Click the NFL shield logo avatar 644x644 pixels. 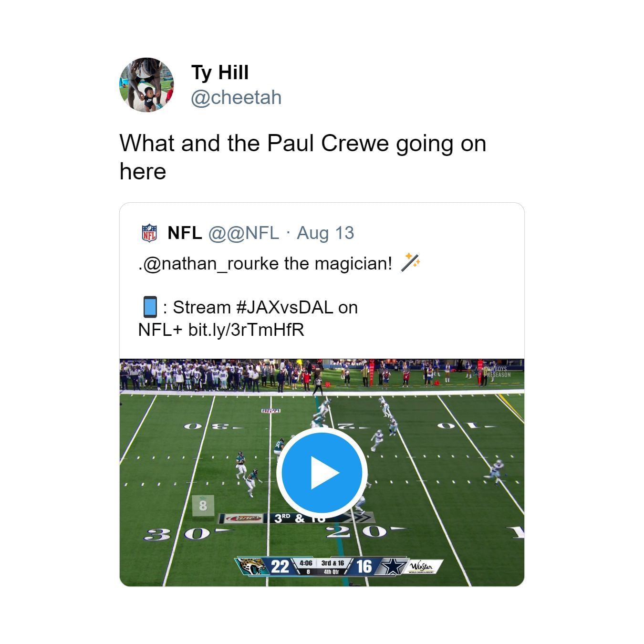pyautogui.click(x=149, y=233)
